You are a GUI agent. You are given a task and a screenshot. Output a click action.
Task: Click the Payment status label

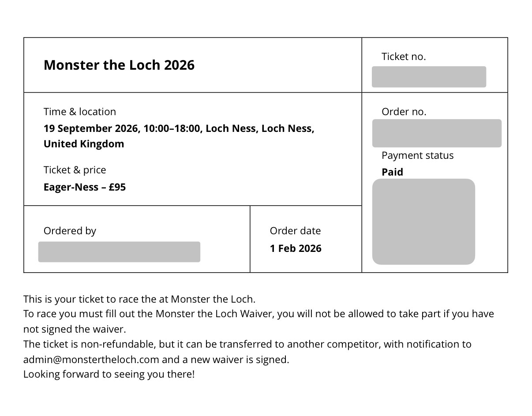[417, 155]
